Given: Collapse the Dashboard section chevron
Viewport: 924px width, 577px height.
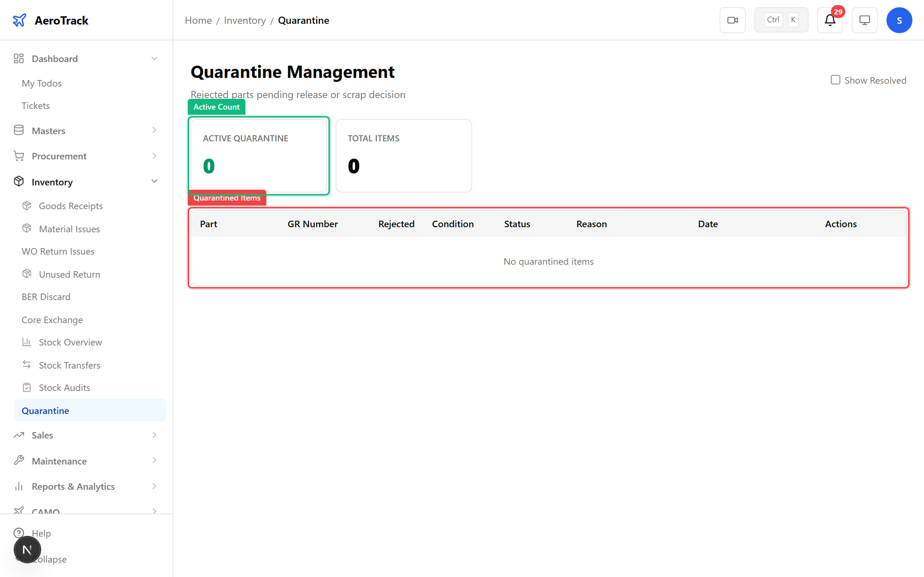Looking at the screenshot, I should 154,58.
